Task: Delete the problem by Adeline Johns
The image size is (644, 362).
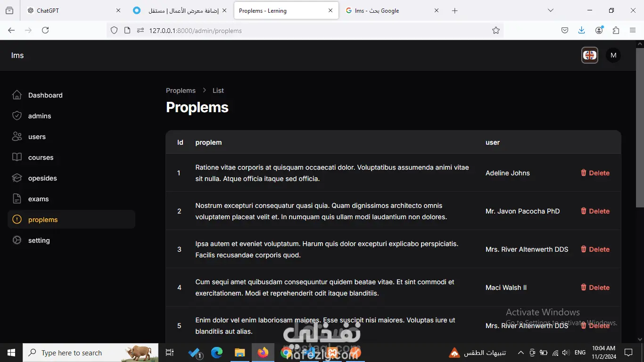Action: click(x=595, y=173)
